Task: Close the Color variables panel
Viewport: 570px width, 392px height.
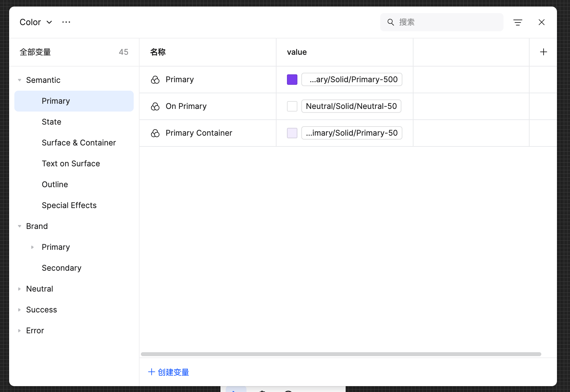Action: (x=542, y=22)
